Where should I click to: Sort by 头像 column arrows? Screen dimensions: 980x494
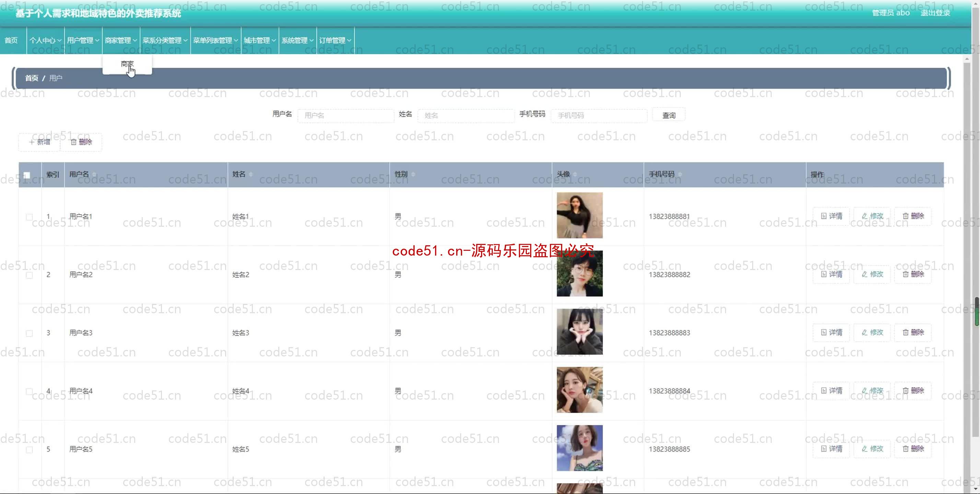tap(575, 175)
